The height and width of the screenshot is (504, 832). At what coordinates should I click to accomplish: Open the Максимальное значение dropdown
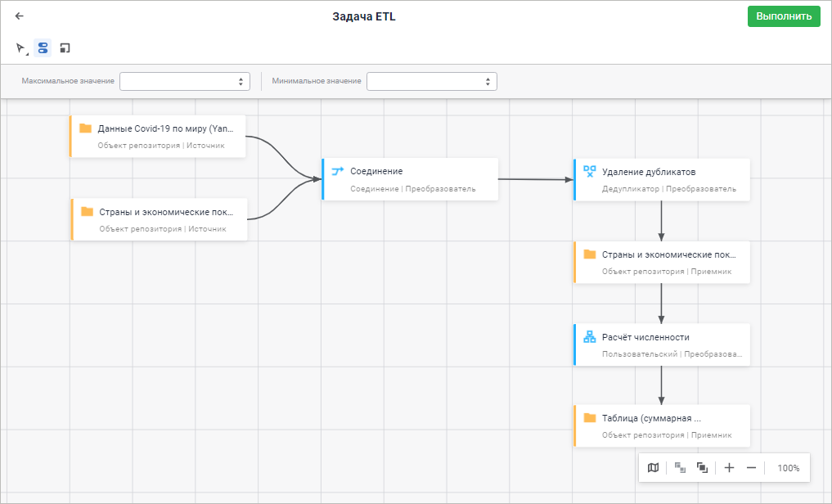[x=185, y=81]
